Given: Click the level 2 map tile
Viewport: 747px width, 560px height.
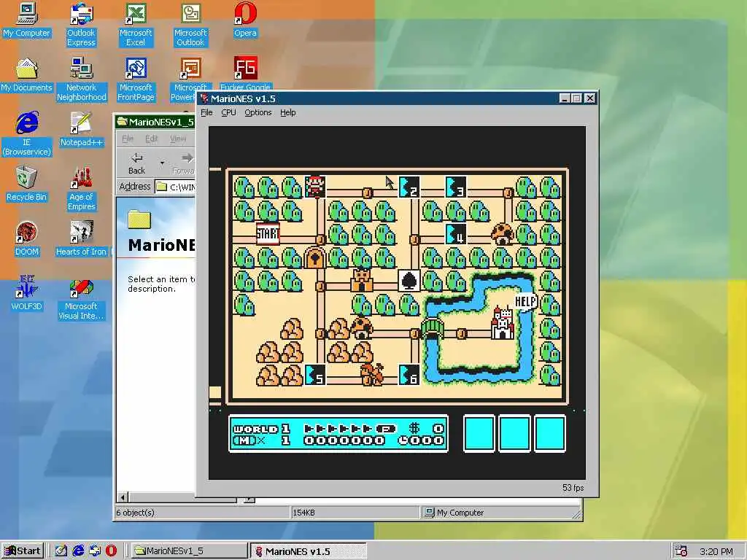Looking at the screenshot, I should click(409, 187).
